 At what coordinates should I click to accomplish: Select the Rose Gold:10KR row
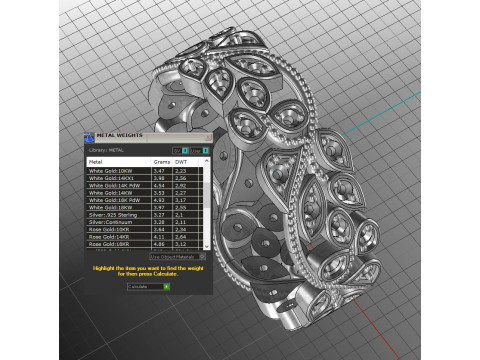144,229
